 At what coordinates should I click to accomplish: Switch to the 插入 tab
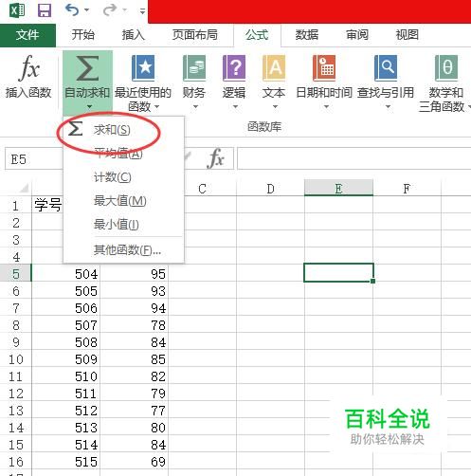click(134, 35)
